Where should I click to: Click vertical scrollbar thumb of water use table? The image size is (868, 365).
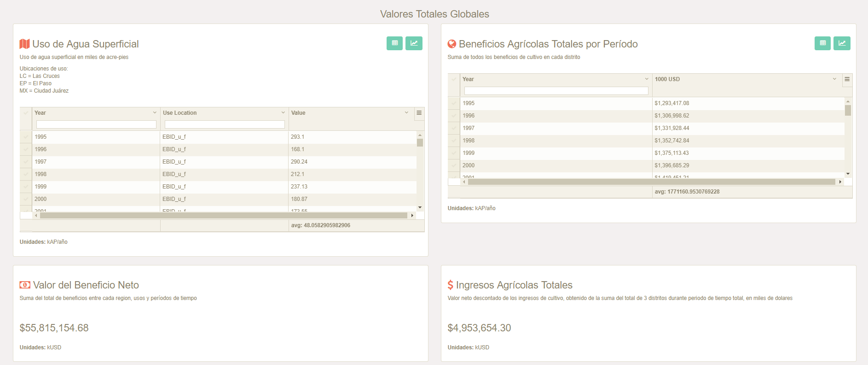pyautogui.click(x=420, y=142)
